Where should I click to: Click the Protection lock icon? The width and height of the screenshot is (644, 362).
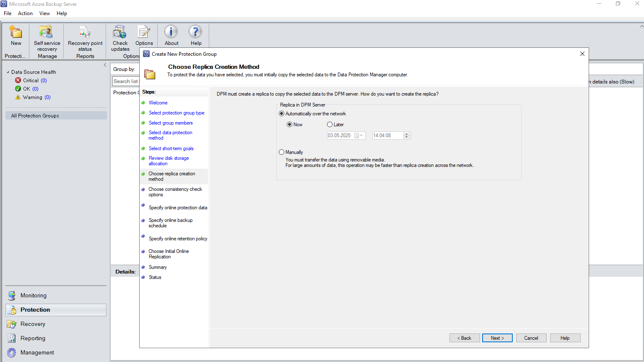pos(12,310)
